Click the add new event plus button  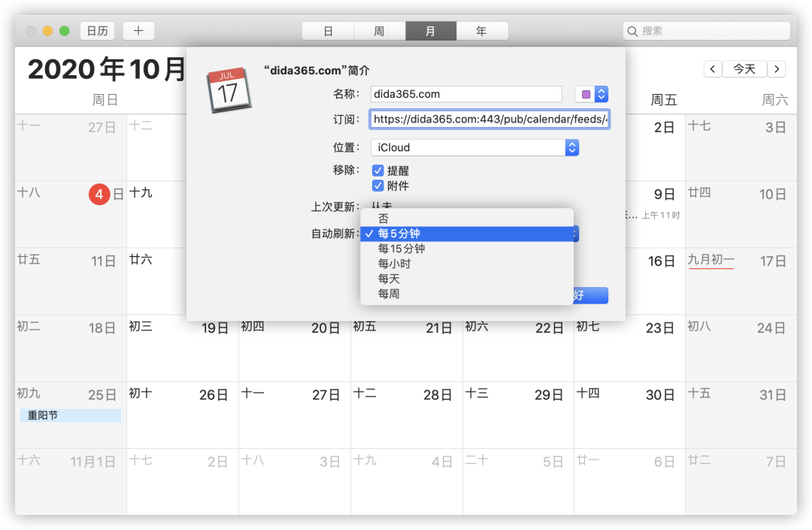[x=138, y=31]
